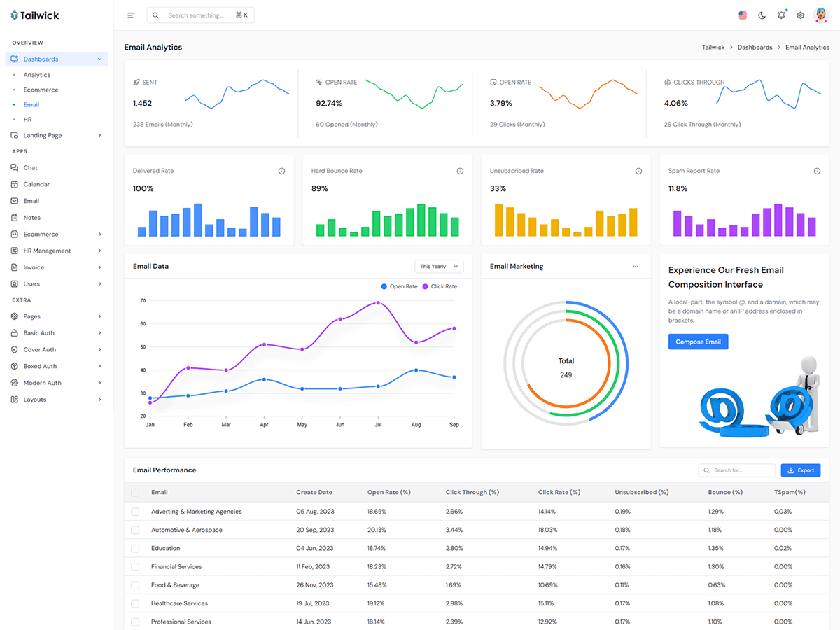Export the Email Performance table
The height and width of the screenshot is (630, 840).
tap(800, 470)
